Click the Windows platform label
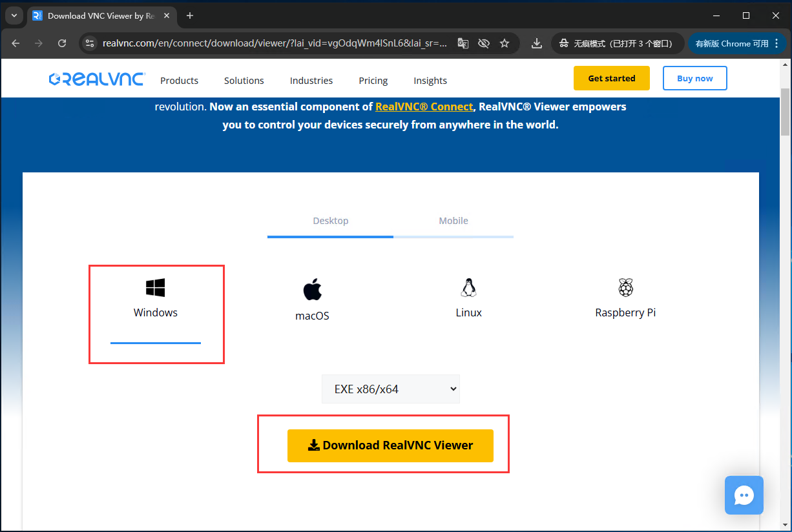The image size is (792, 532). click(x=156, y=312)
